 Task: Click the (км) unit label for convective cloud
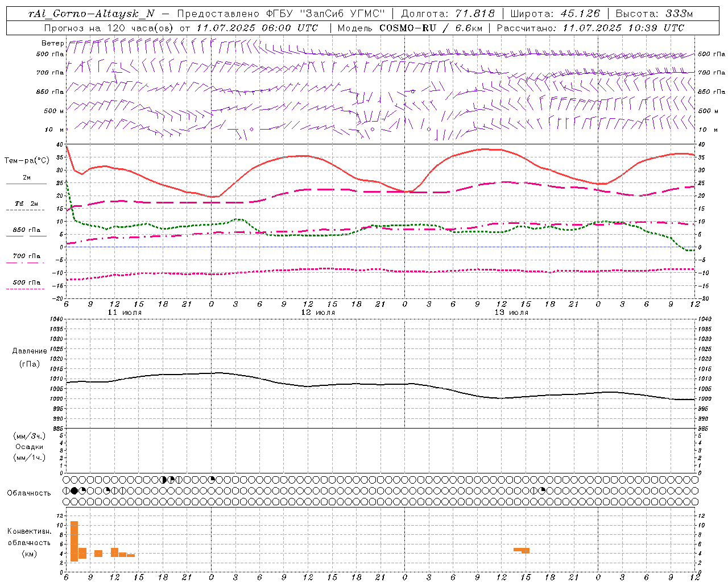[x=29, y=554]
